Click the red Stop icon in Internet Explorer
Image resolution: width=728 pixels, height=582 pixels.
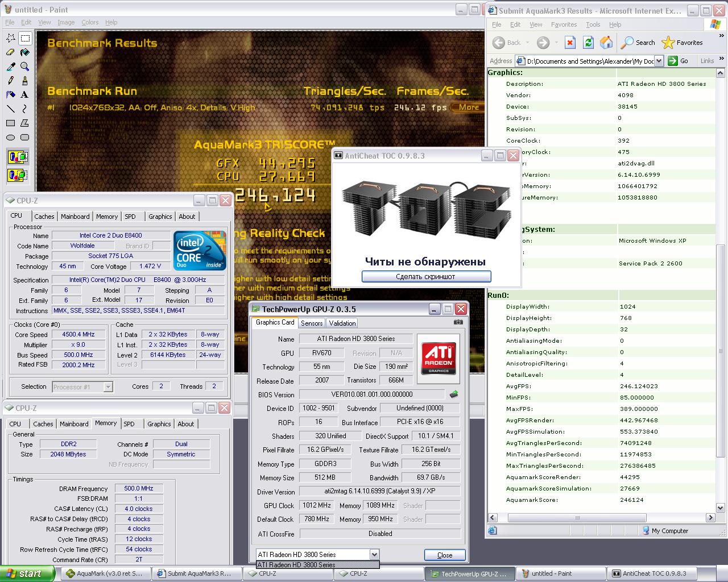pos(570,43)
